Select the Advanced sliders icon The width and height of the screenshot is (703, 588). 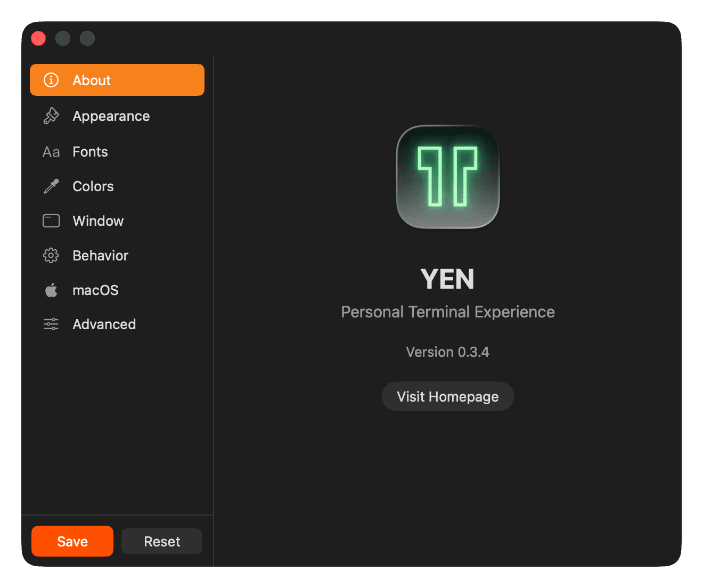(51, 324)
